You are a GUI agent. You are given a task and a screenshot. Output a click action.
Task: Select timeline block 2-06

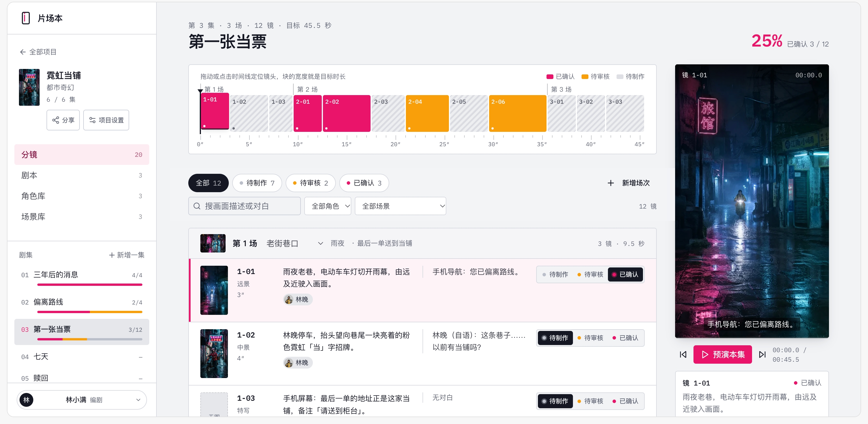pos(517,113)
